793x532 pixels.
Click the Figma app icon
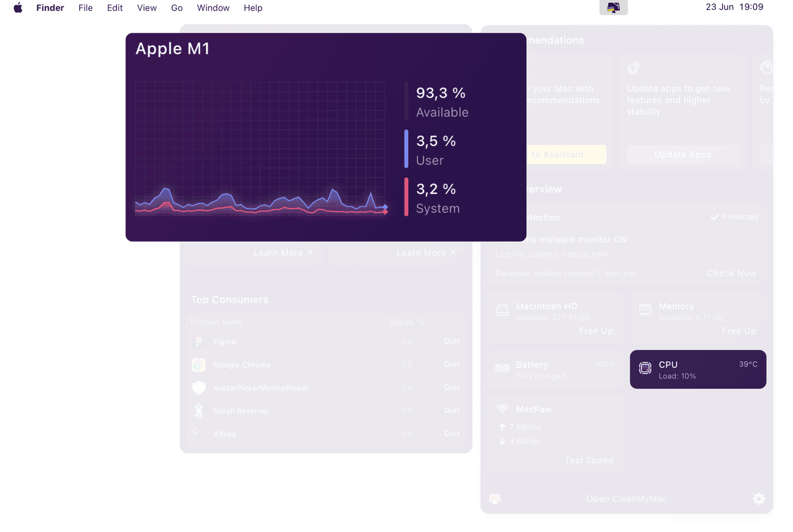pos(199,341)
